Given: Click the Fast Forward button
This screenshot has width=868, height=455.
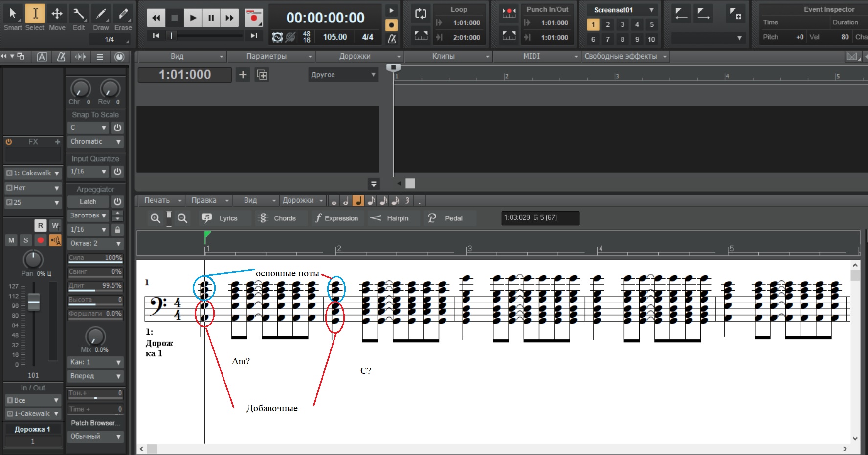Looking at the screenshot, I should coord(229,18).
